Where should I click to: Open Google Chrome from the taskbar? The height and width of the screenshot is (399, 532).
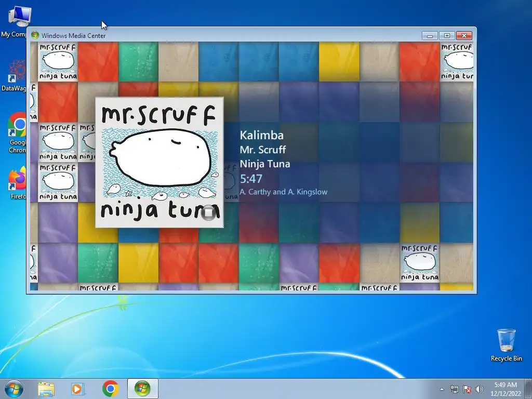coord(110,389)
